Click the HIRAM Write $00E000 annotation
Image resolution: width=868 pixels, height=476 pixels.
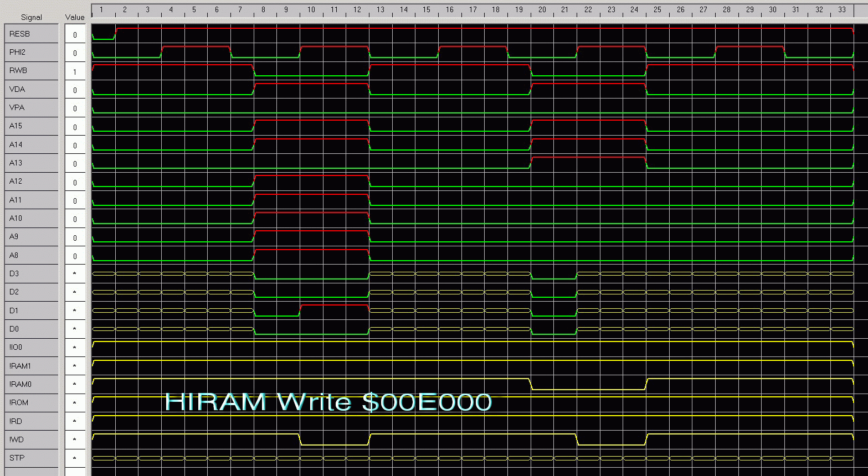coord(328,402)
